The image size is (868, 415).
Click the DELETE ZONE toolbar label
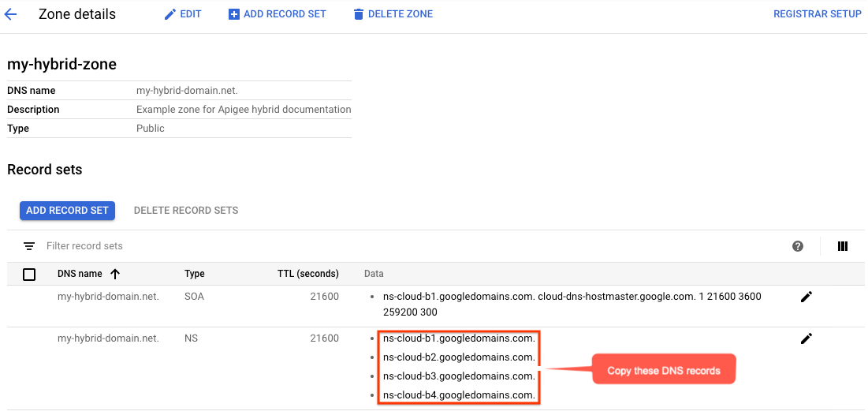[400, 14]
